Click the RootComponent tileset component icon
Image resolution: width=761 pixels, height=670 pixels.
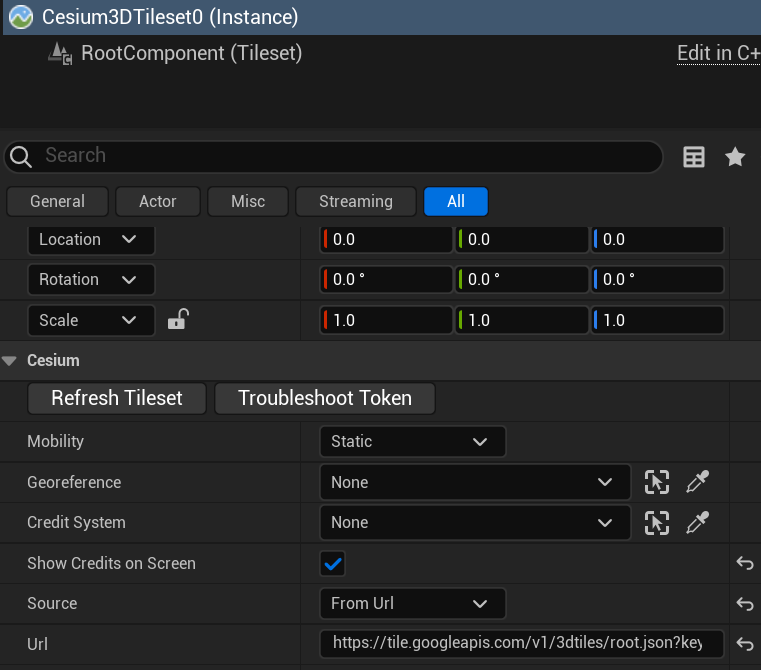pos(60,53)
